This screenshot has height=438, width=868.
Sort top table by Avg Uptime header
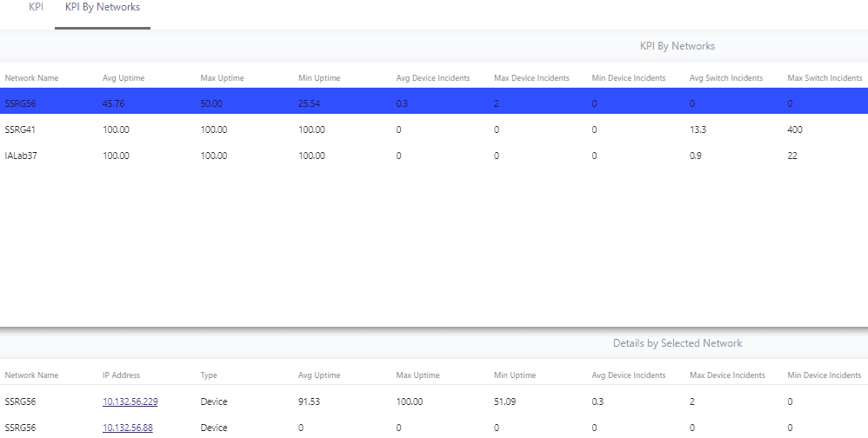click(124, 78)
